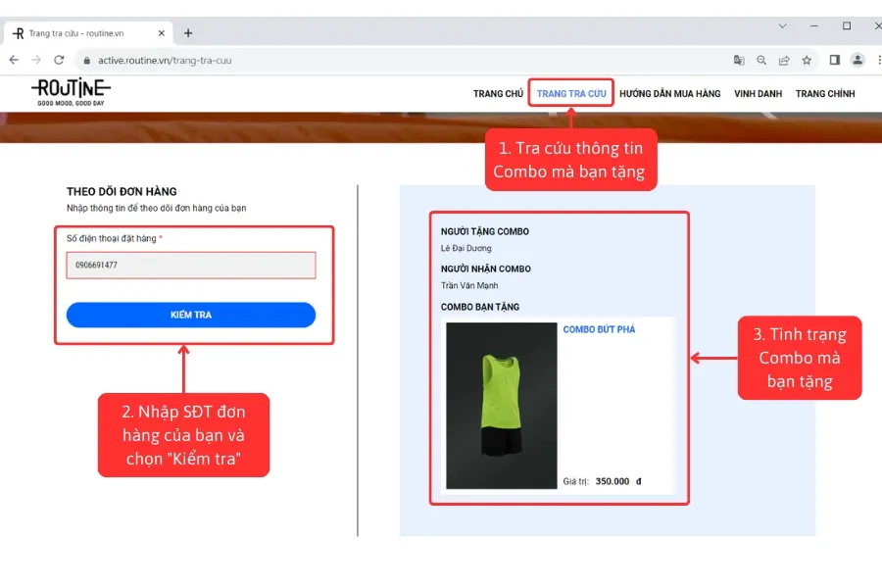This screenshot has width=882, height=588.
Task: Toggle the browser side panel icon
Action: (x=835, y=60)
